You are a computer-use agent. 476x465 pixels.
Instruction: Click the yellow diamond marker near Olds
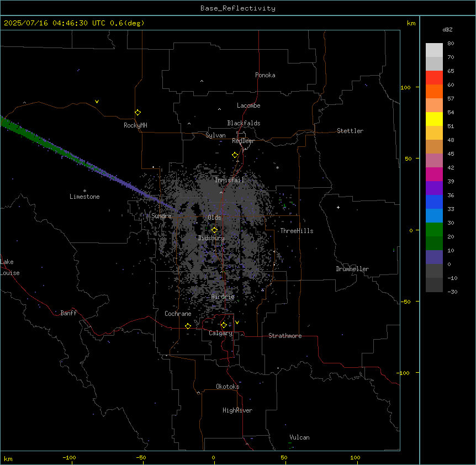pyautogui.click(x=214, y=230)
